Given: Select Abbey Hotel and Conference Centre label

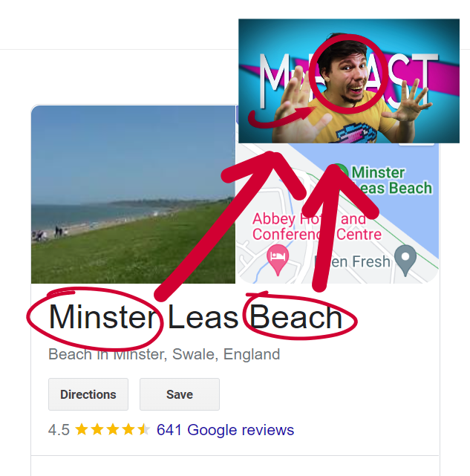Looking at the screenshot, I should (316, 226).
